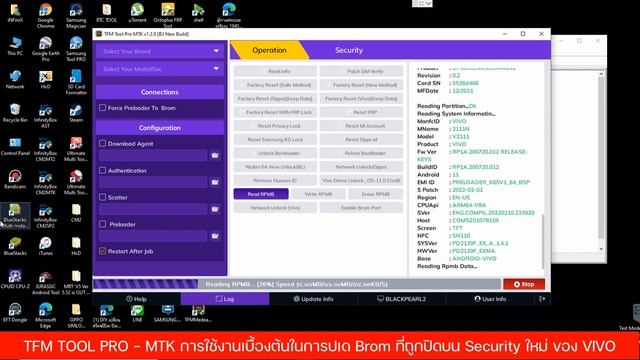Open the Log tab
Screen dimensions: 640x360
point(225,299)
